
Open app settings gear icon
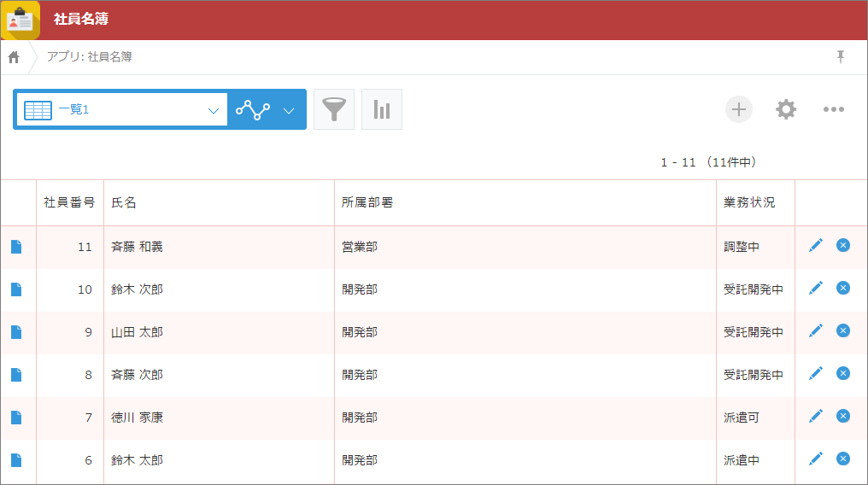pyautogui.click(x=786, y=109)
